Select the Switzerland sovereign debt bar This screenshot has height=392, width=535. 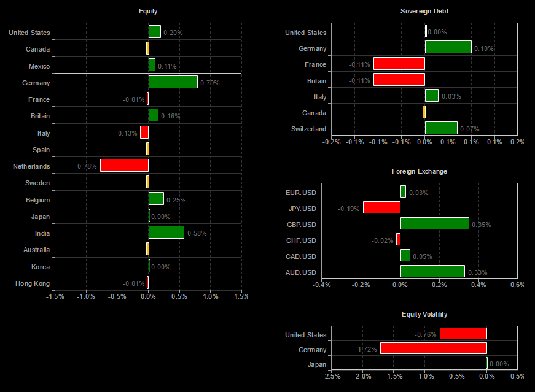[441, 128]
